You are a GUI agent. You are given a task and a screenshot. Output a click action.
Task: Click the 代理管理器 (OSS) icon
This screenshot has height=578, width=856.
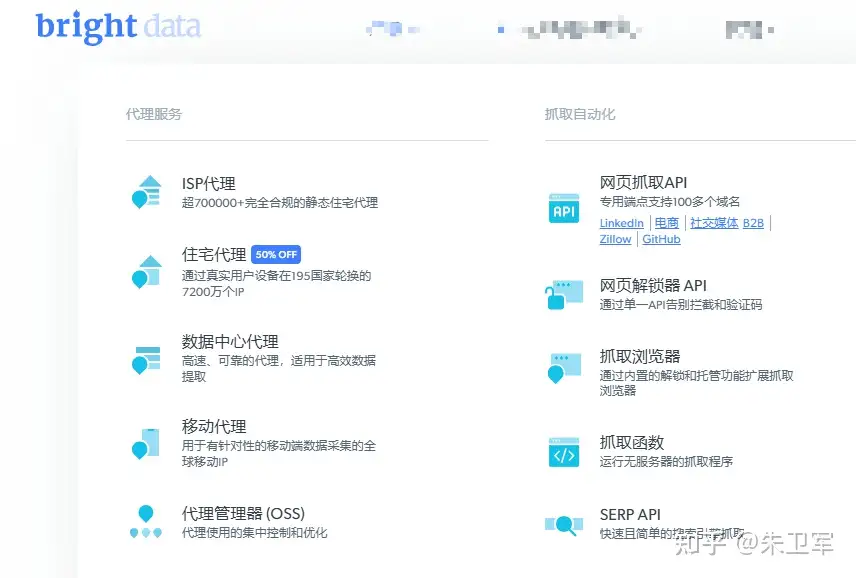[146, 521]
